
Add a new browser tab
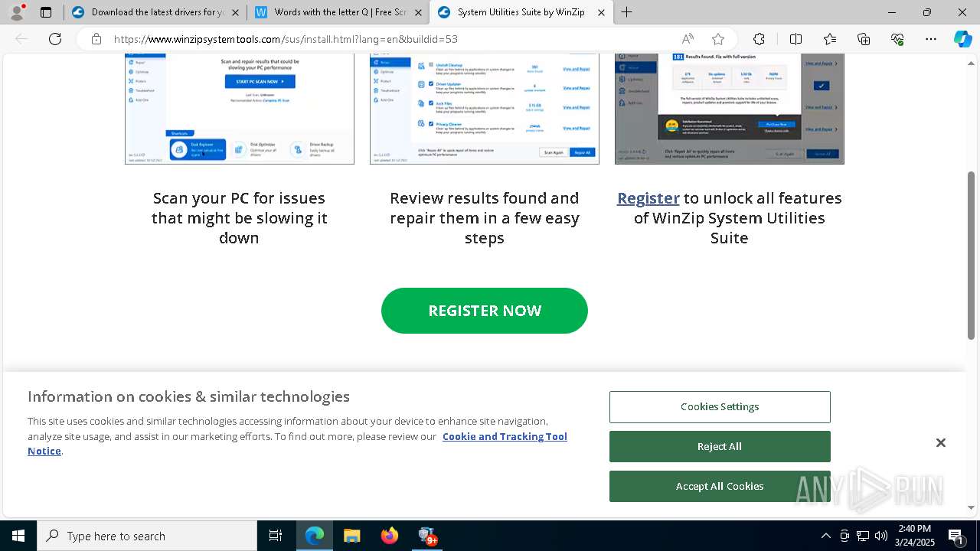click(x=626, y=12)
